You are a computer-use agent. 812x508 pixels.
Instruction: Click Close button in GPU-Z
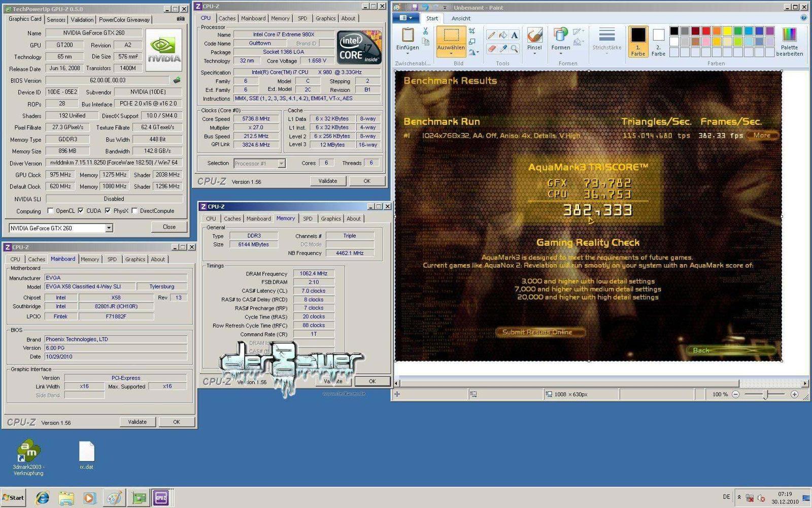(x=169, y=227)
